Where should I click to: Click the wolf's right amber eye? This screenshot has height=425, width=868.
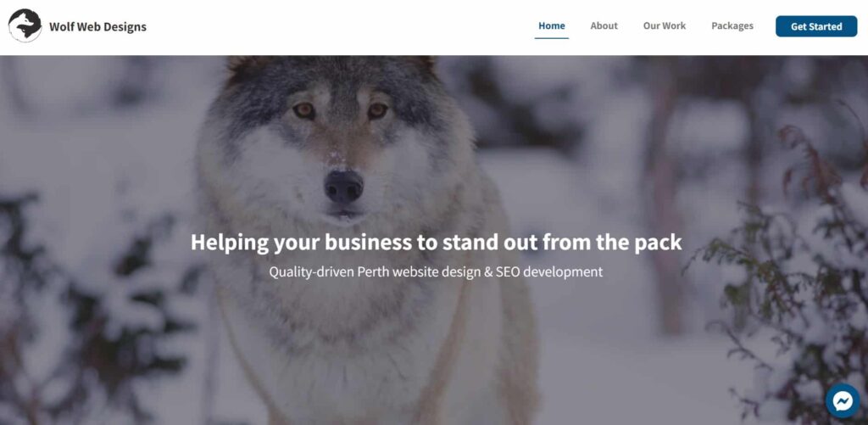tap(377, 111)
